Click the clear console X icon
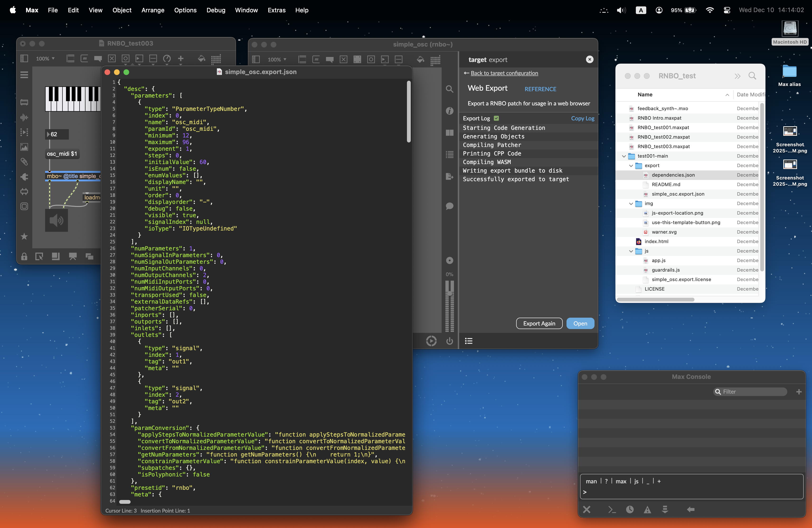 click(x=586, y=509)
